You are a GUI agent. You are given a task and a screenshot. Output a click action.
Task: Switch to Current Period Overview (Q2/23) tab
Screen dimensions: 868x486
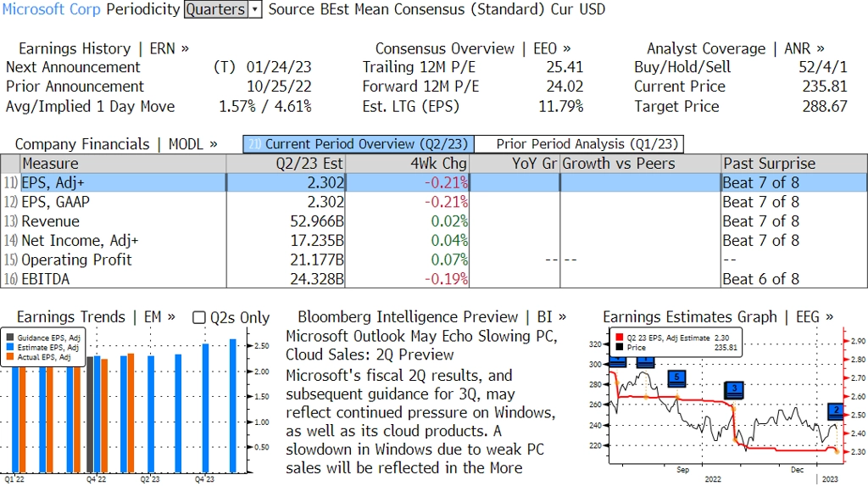359,144
